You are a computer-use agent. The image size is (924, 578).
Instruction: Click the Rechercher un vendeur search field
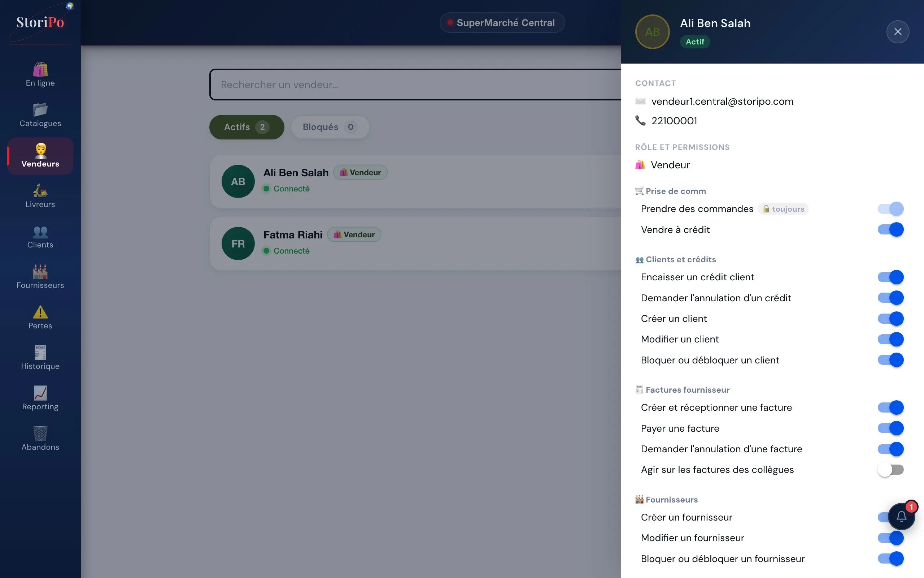tap(415, 85)
